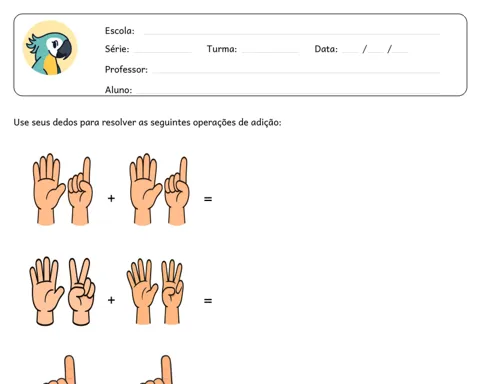This screenshot has height=384, width=480.
Task: Click the Professor blank line
Action: point(296,72)
